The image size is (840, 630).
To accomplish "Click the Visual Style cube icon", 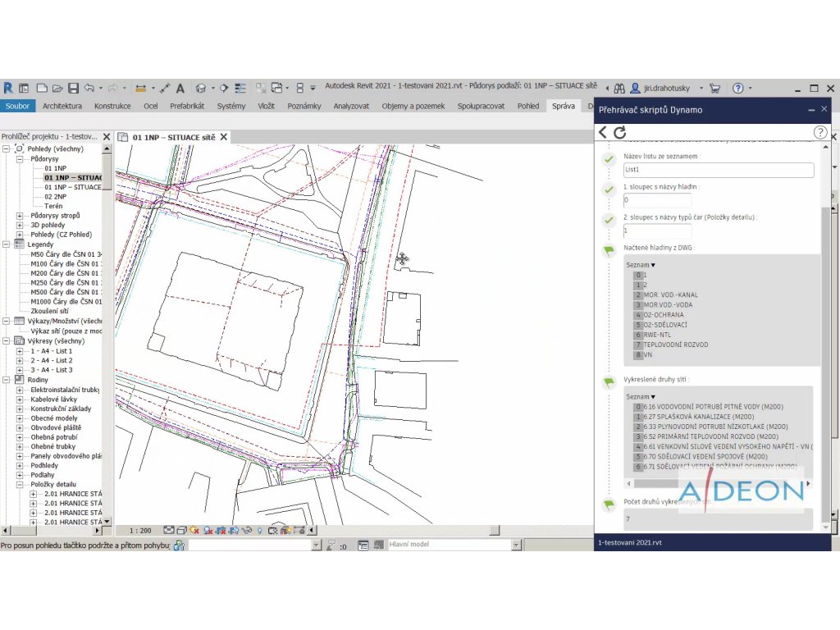I will pyautogui.click(x=181, y=531).
